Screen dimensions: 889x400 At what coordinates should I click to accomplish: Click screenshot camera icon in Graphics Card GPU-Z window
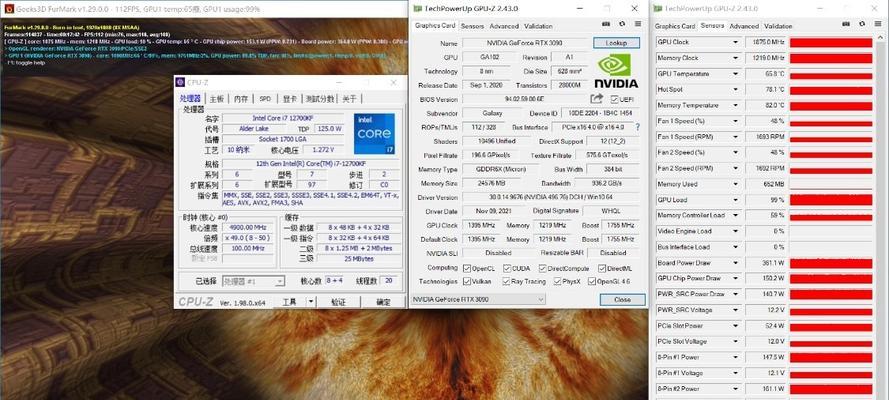point(606,24)
